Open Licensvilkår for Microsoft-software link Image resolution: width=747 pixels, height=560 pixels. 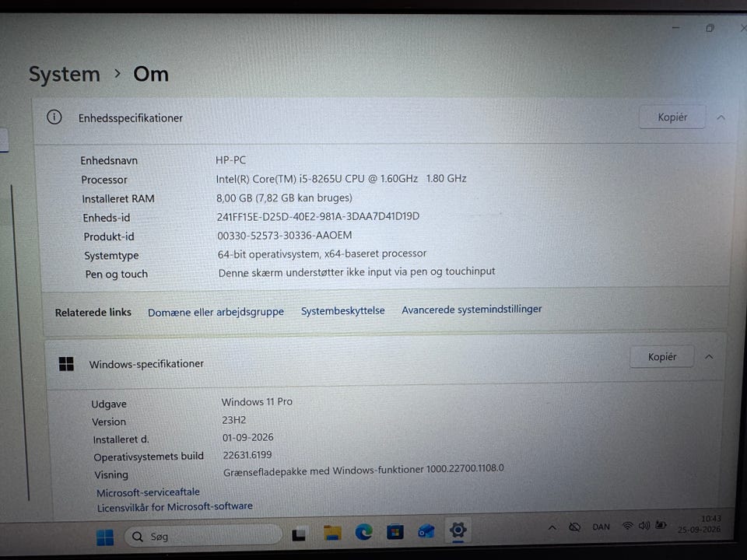pyautogui.click(x=175, y=506)
